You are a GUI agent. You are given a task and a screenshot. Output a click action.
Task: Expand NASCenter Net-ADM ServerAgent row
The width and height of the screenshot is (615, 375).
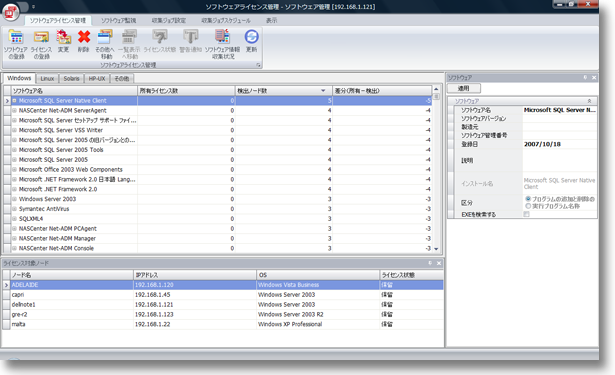coord(15,110)
